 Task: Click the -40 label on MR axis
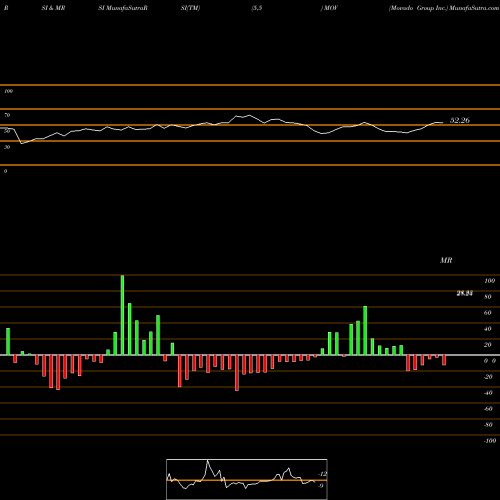pos(488,393)
